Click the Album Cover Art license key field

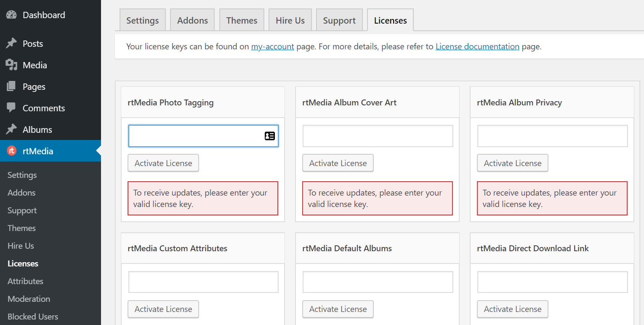click(378, 136)
